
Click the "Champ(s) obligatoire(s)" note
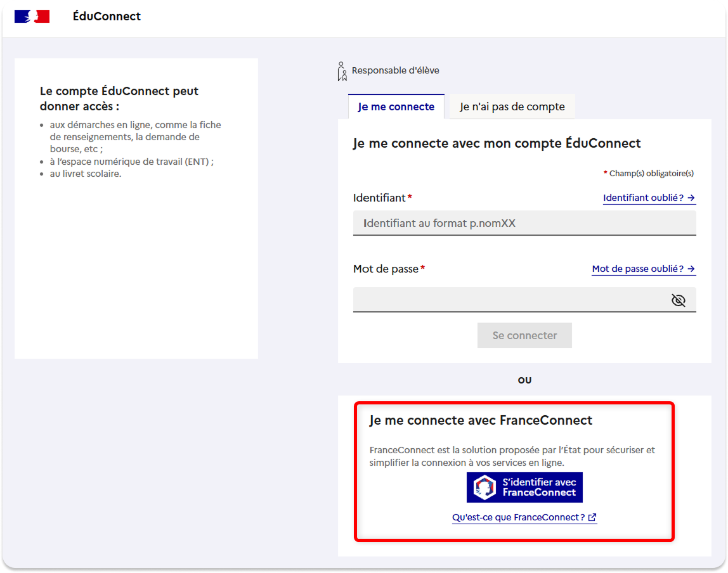pos(649,174)
